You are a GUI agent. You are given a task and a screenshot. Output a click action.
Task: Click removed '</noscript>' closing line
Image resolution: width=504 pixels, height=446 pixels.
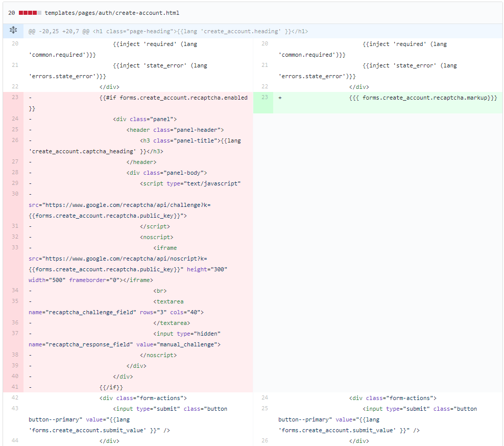158,356
